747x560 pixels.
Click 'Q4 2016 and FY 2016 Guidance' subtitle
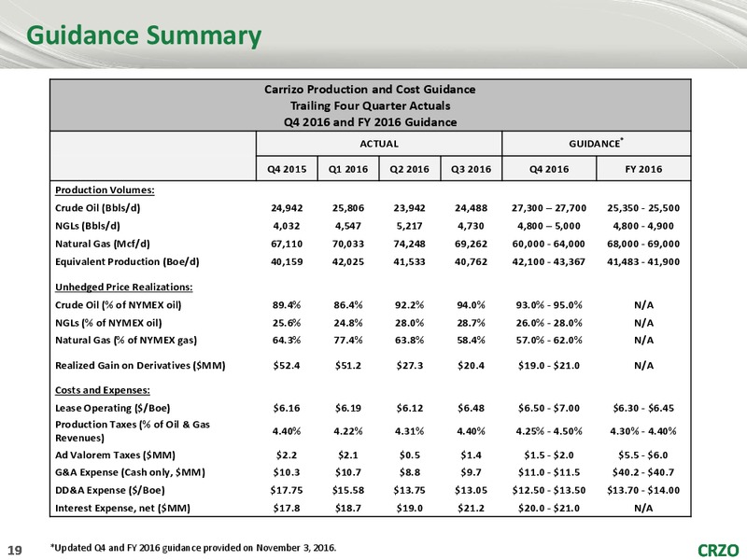click(370, 122)
